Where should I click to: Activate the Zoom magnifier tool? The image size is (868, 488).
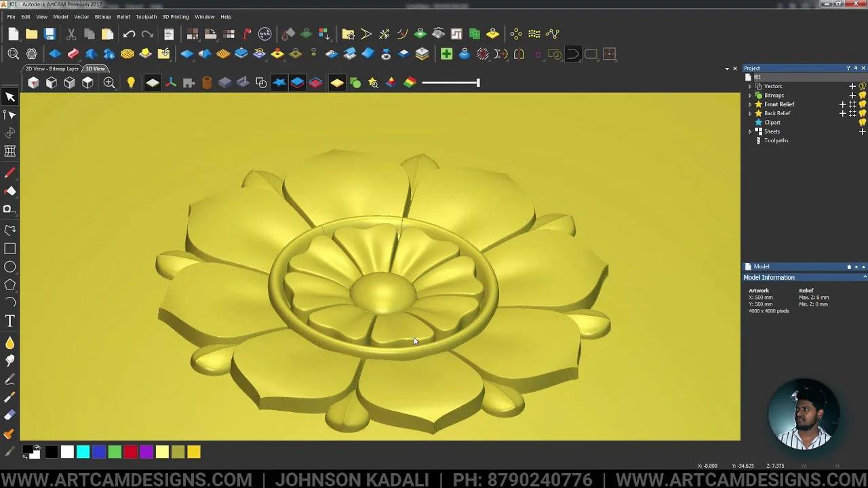(13, 54)
